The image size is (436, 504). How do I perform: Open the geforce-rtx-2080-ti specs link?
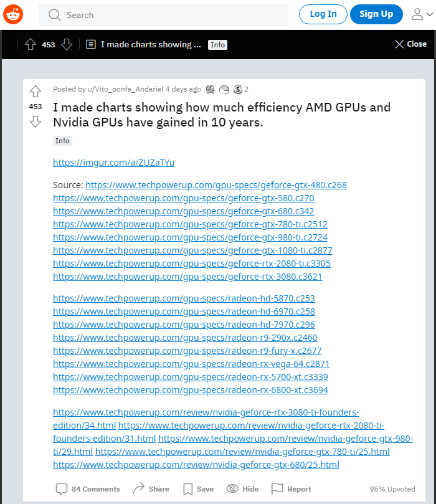[x=192, y=264]
